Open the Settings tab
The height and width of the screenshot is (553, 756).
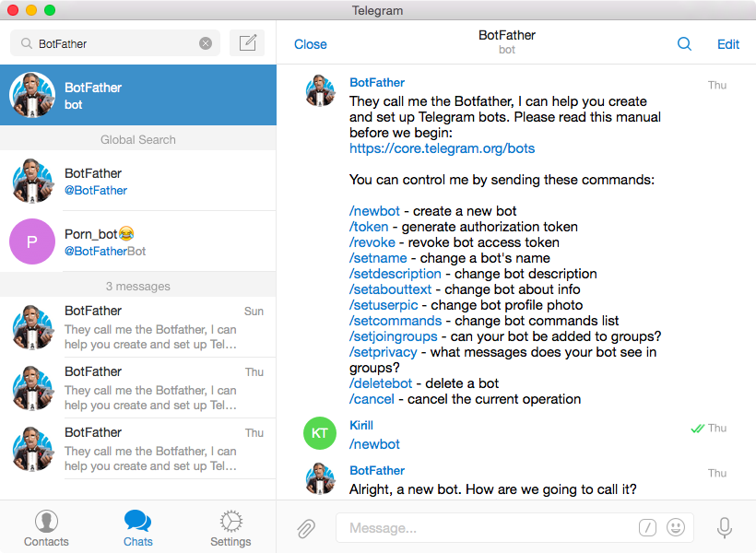230,528
